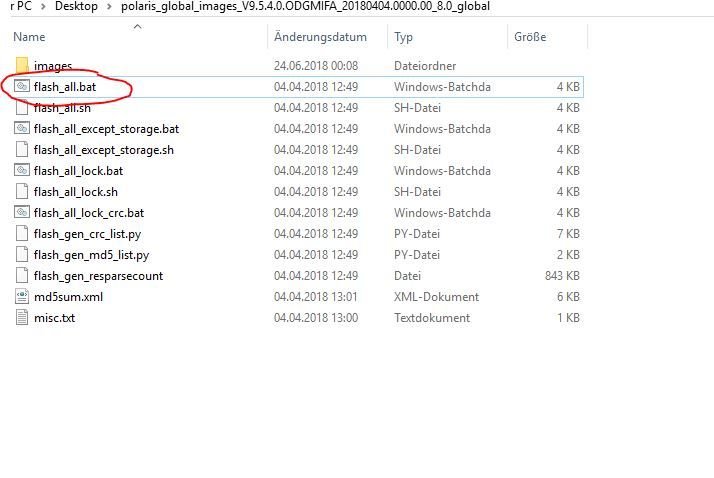The width and height of the screenshot is (714, 478).
Task: Click the md5sum.xml document icon
Action: click(x=21, y=296)
